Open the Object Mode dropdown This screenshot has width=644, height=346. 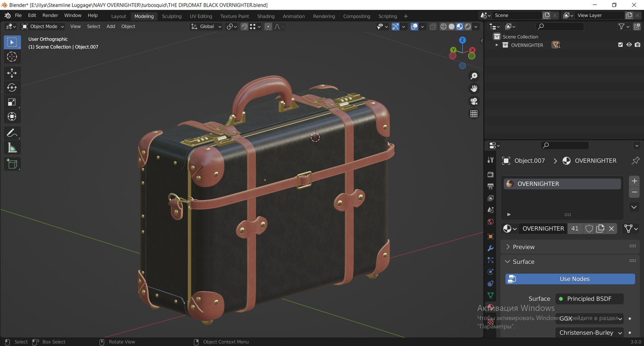[43, 27]
